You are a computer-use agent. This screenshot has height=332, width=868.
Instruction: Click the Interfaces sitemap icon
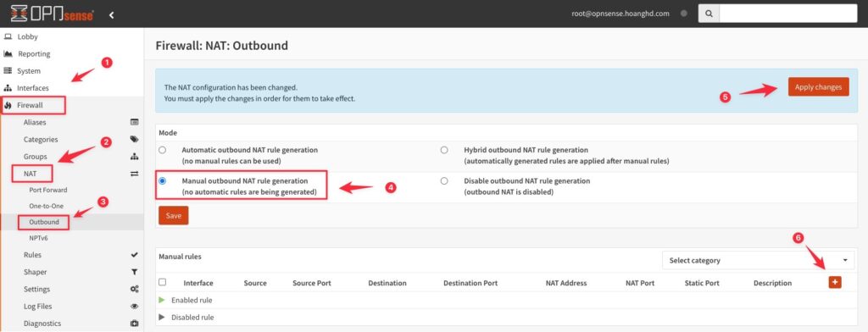point(8,88)
